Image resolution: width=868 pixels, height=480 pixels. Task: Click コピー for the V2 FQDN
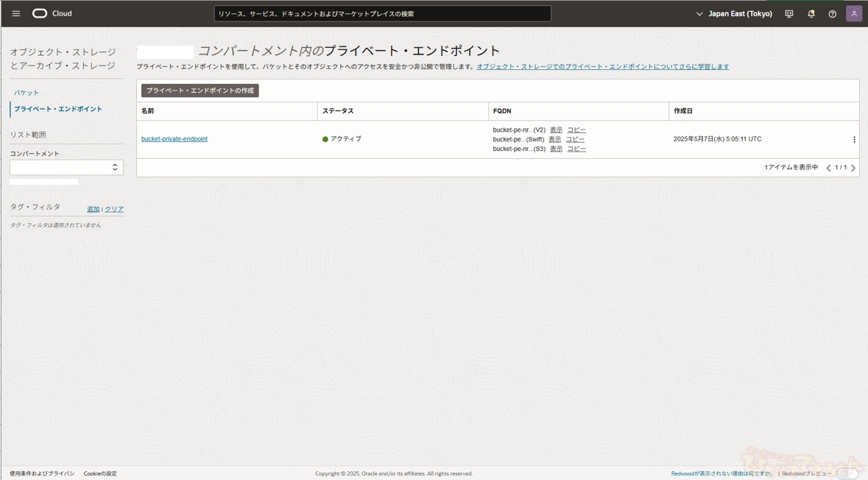click(x=576, y=130)
